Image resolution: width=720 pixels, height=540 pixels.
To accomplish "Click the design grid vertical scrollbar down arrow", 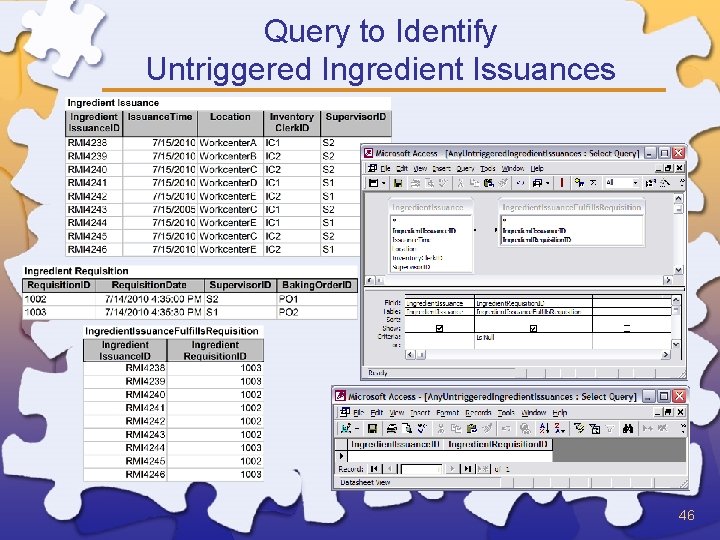I will tap(676, 344).
